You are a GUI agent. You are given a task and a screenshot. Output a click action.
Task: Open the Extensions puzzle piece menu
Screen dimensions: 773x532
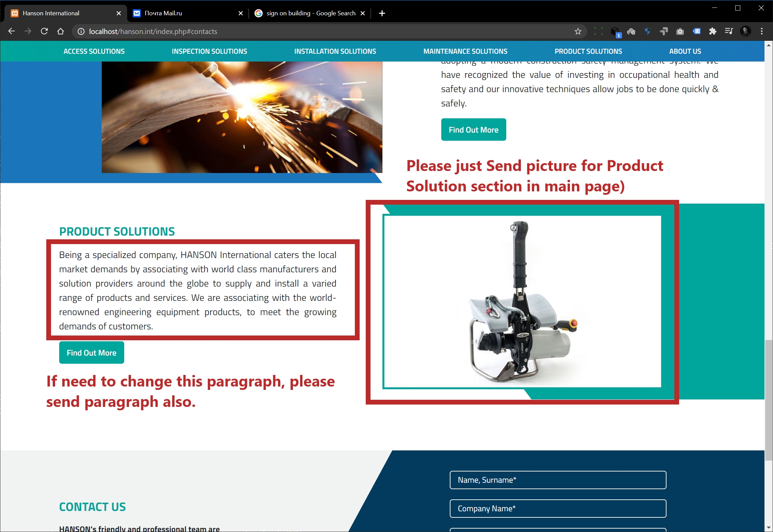click(x=712, y=32)
